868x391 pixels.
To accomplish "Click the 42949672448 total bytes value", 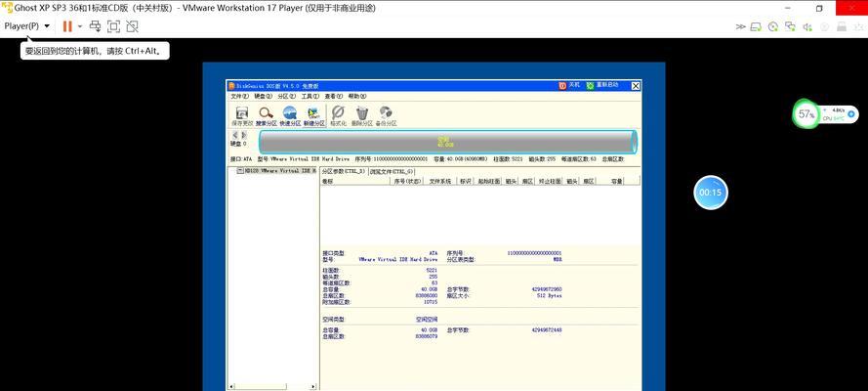I will pos(547,329).
